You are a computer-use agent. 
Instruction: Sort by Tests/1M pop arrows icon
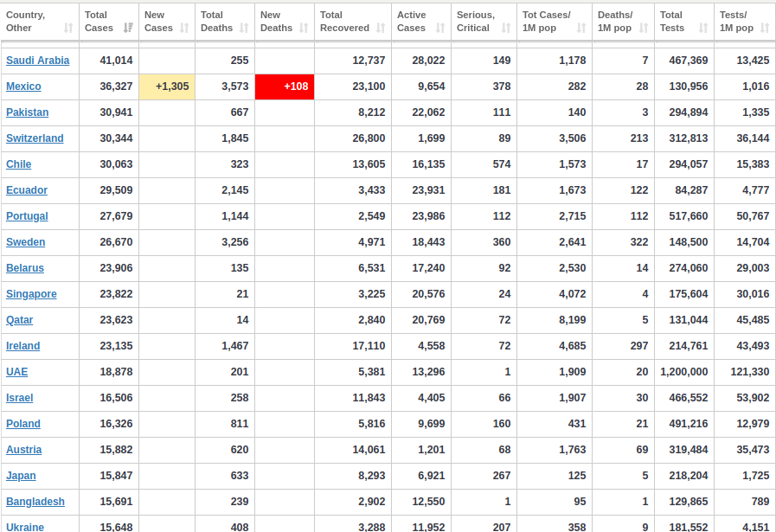click(x=765, y=29)
